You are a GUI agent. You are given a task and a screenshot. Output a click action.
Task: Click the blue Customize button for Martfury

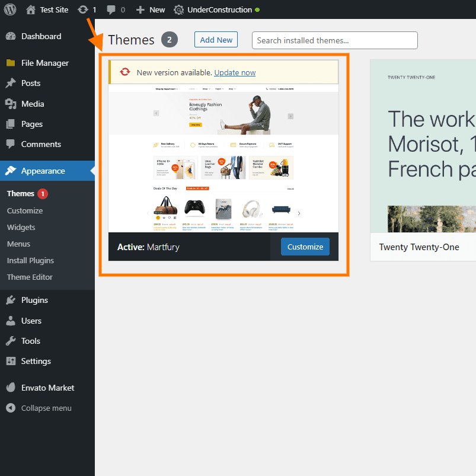click(305, 247)
